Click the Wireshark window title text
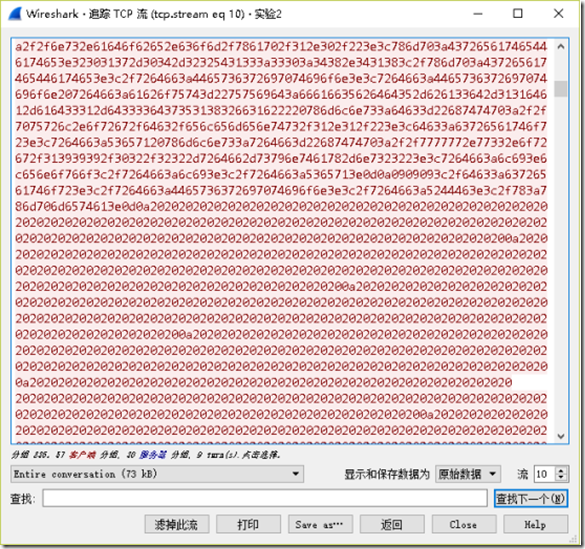 pos(154,14)
